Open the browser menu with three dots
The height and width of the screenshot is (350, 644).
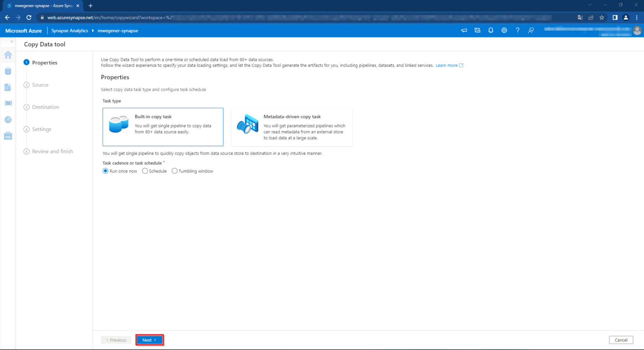coord(638,17)
